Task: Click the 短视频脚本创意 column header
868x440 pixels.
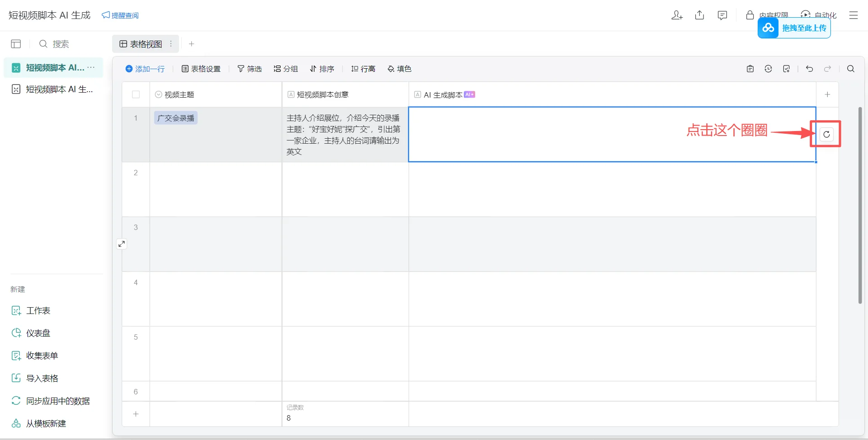Action: (345, 94)
